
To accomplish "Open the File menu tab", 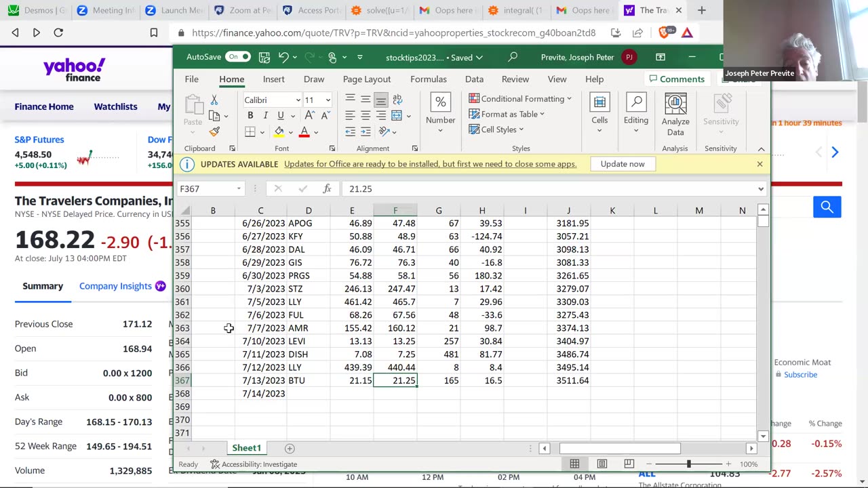I will click(x=192, y=79).
